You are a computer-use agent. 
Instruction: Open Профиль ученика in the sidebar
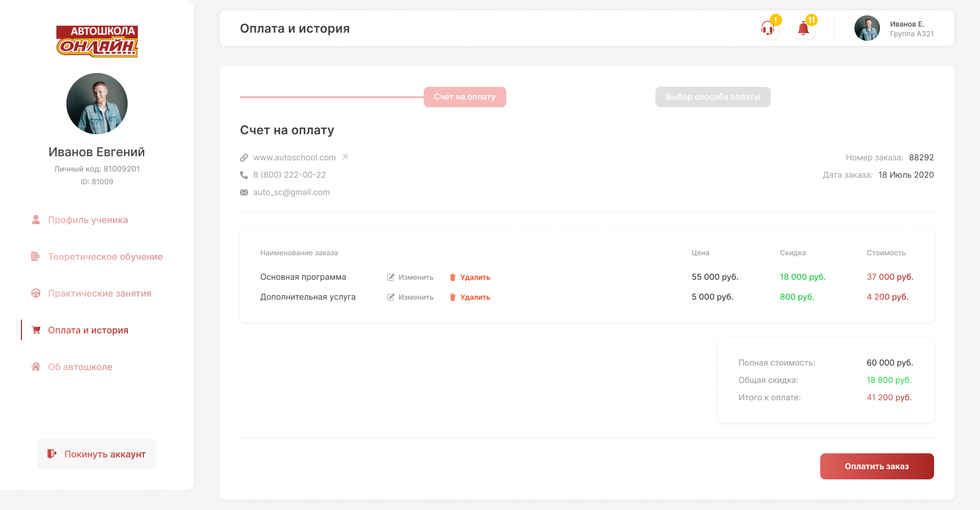pyautogui.click(x=88, y=220)
